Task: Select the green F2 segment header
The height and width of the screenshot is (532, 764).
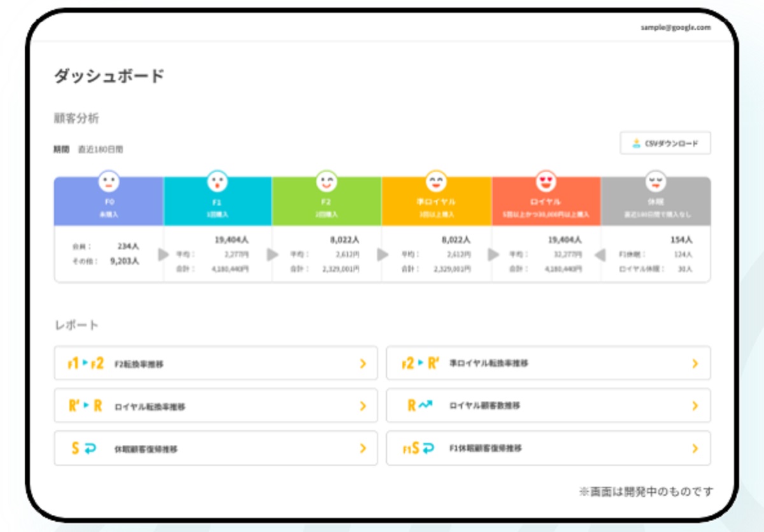Action: pos(327,201)
